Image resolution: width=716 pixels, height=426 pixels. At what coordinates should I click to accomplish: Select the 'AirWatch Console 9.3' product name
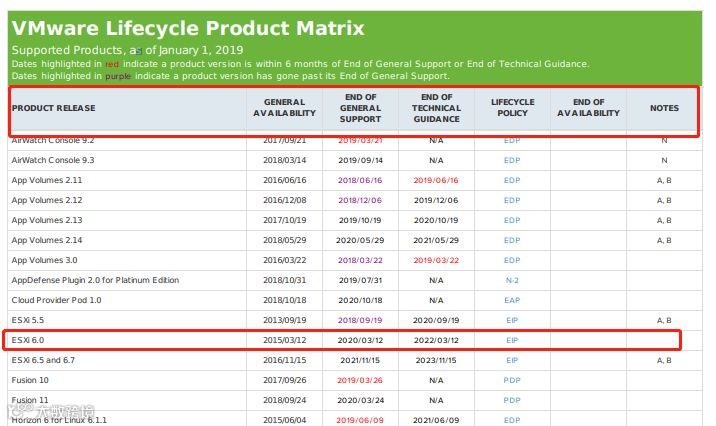point(53,160)
